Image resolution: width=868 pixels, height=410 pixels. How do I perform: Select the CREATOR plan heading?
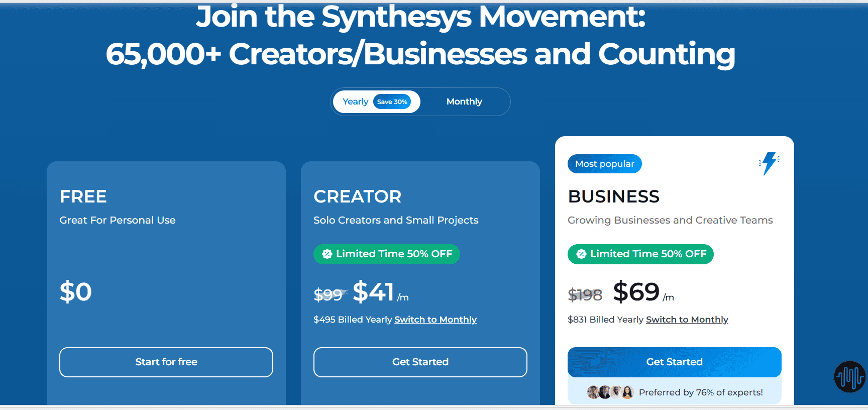[x=358, y=196]
